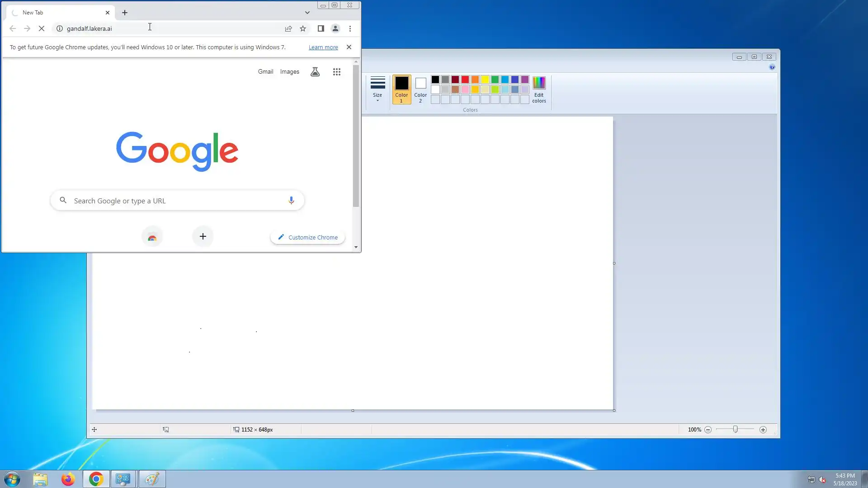
Task: Open a new Chrome tab
Action: 125,13
